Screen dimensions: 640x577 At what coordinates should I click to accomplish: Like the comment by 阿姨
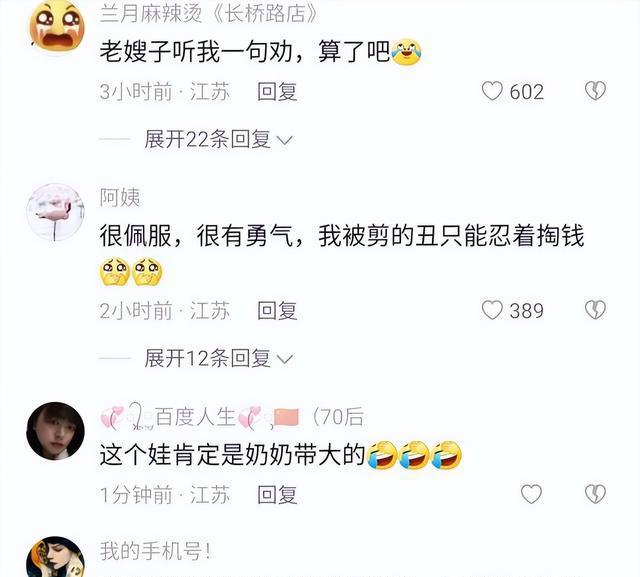[492, 310]
